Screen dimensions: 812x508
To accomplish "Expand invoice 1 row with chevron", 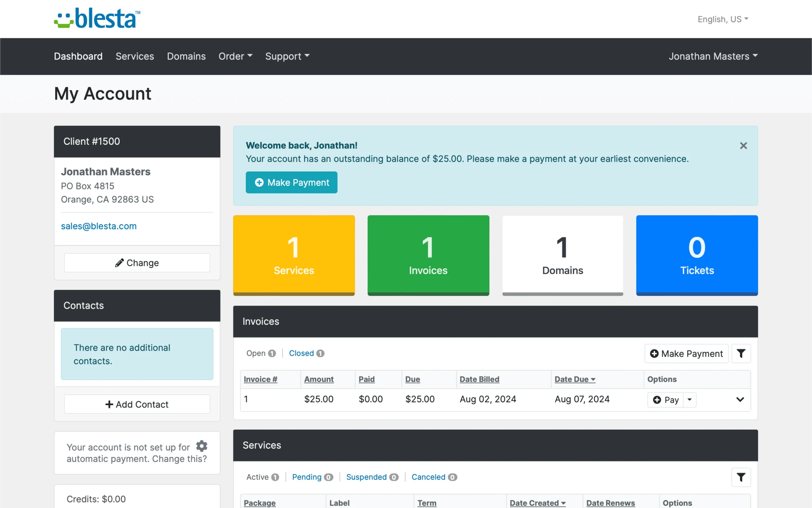I will (x=740, y=399).
